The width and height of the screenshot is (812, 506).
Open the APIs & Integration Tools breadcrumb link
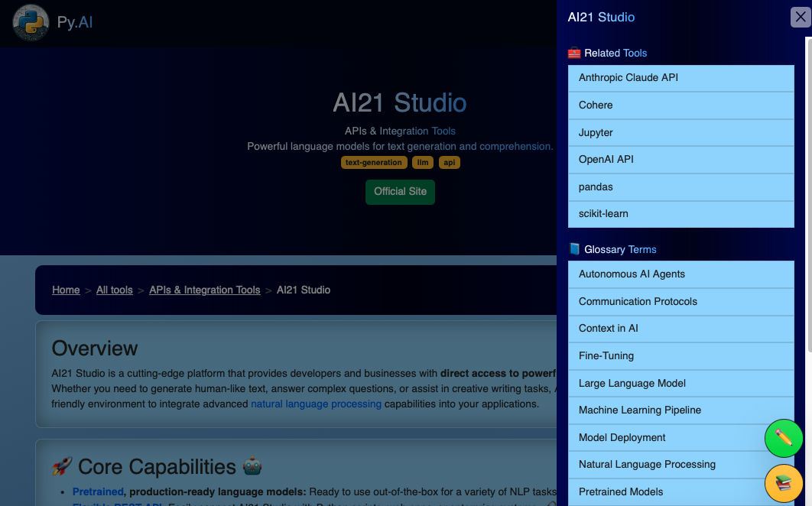pyautogui.click(x=204, y=290)
